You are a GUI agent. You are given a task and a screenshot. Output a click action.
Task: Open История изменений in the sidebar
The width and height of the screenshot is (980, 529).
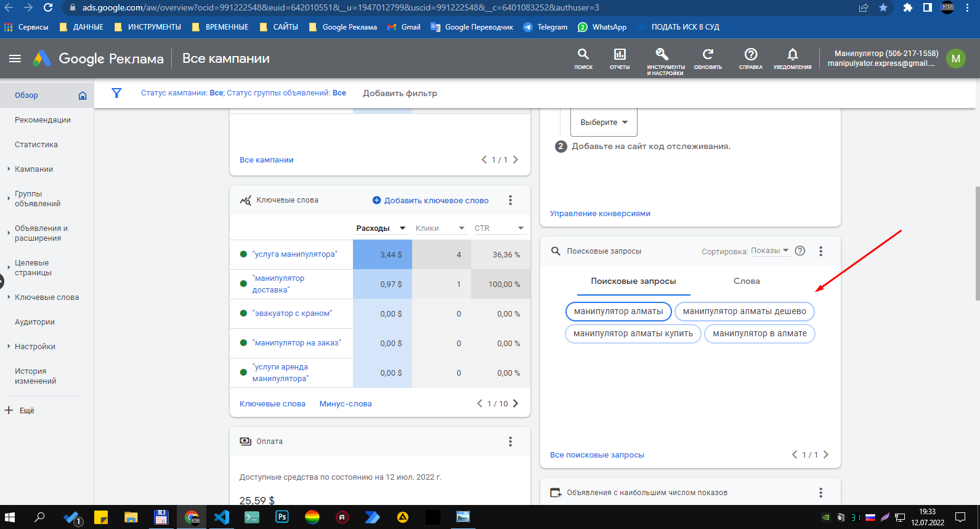(x=35, y=376)
